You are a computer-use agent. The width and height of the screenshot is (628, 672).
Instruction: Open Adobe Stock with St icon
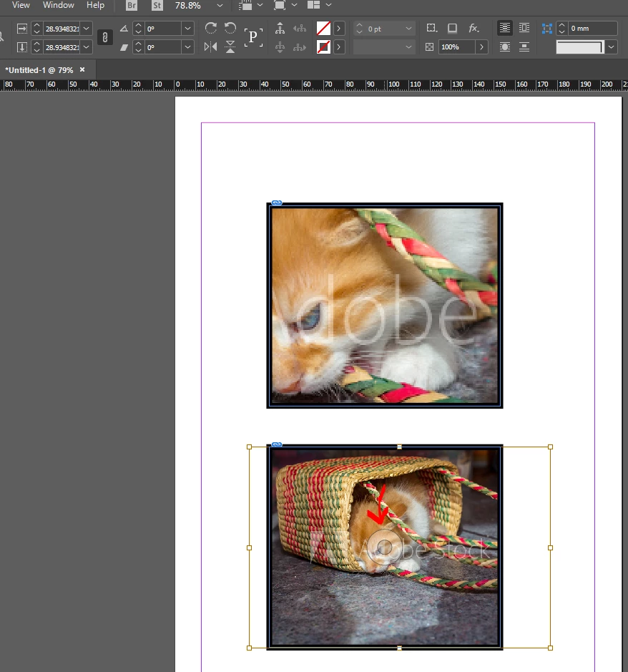(157, 6)
